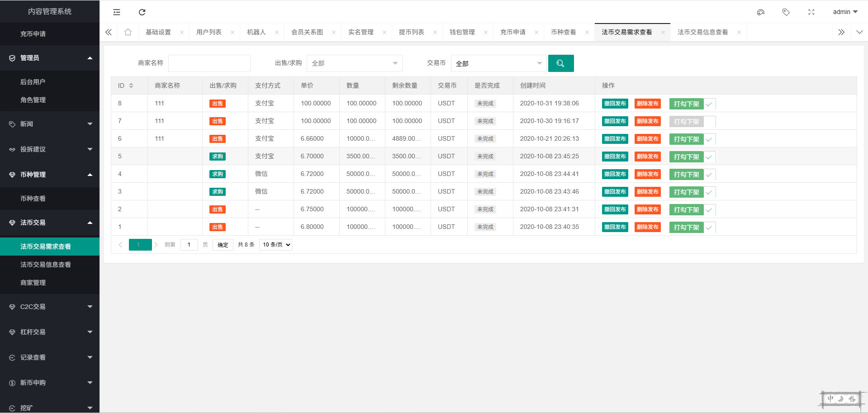Open 商家管理 in the sidebar
This screenshot has height=413, width=868.
click(33, 283)
